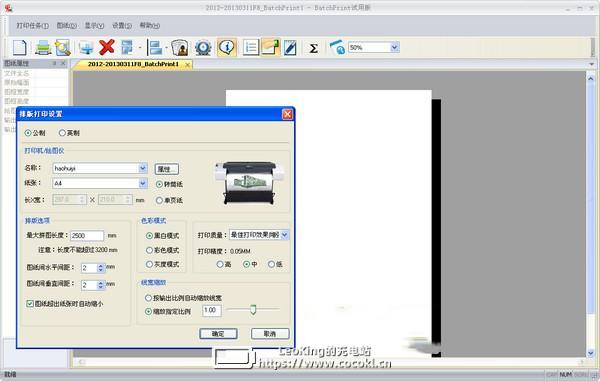The height and width of the screenshot is (381, 600).
Task: Choose the 单页纸 single sheet option
Action: [x=160, y=200]
